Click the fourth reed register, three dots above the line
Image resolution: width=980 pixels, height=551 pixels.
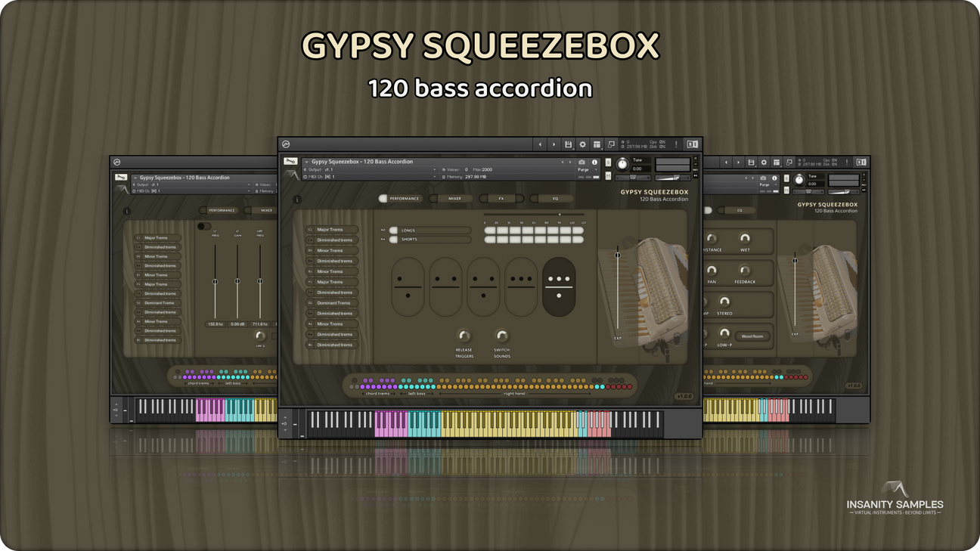coord(521,286)
